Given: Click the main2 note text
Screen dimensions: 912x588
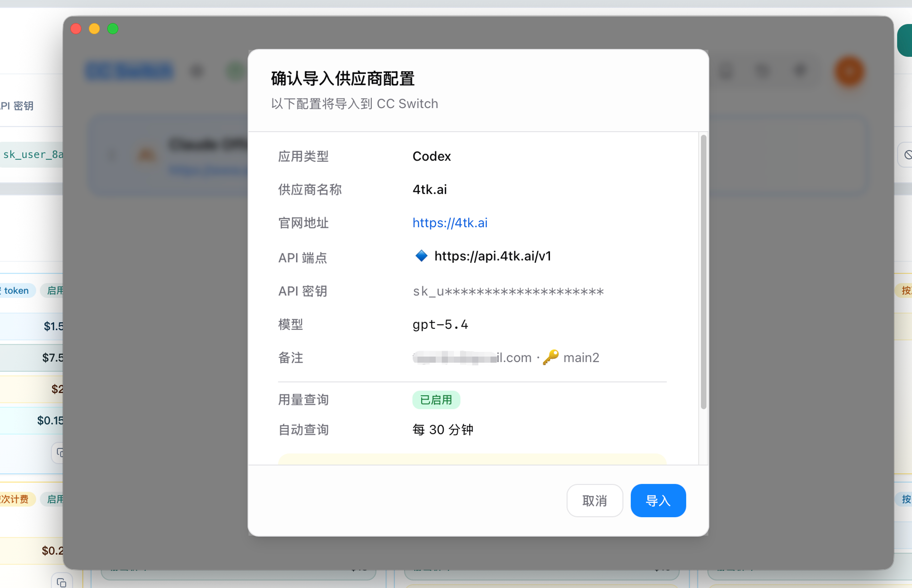Looking at the screenshot, I should point(581,358).
